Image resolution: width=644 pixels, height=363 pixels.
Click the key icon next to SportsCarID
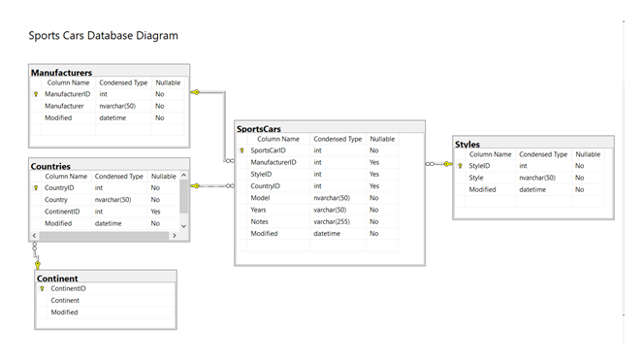tap(241, 150)
